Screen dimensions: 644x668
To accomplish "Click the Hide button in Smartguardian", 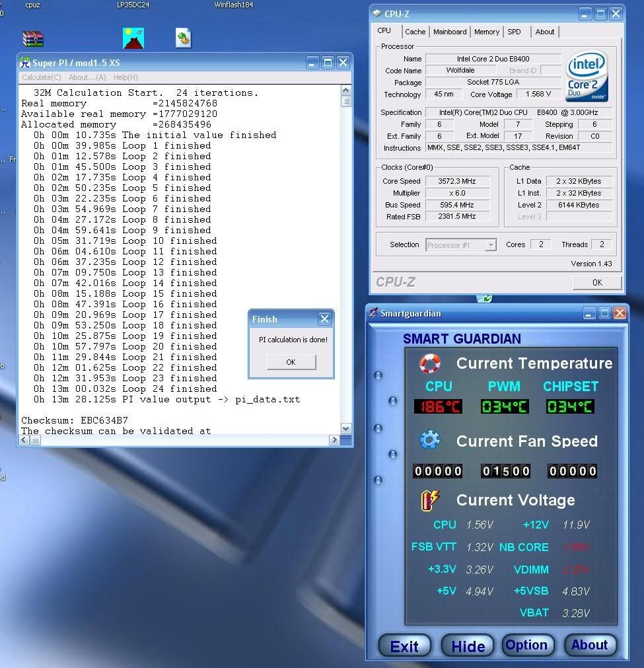I will pos(468,646).
